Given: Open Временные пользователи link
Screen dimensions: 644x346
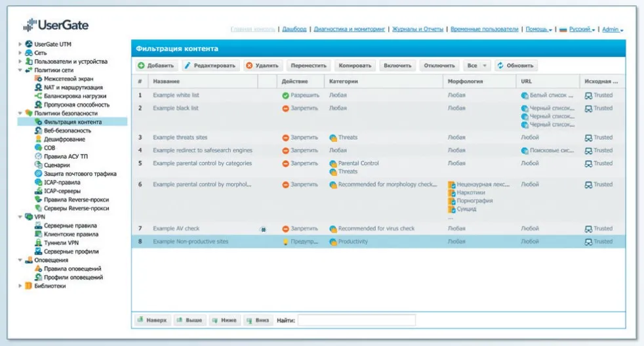Looking at the screenshot, I should click(x=484, y=29).
